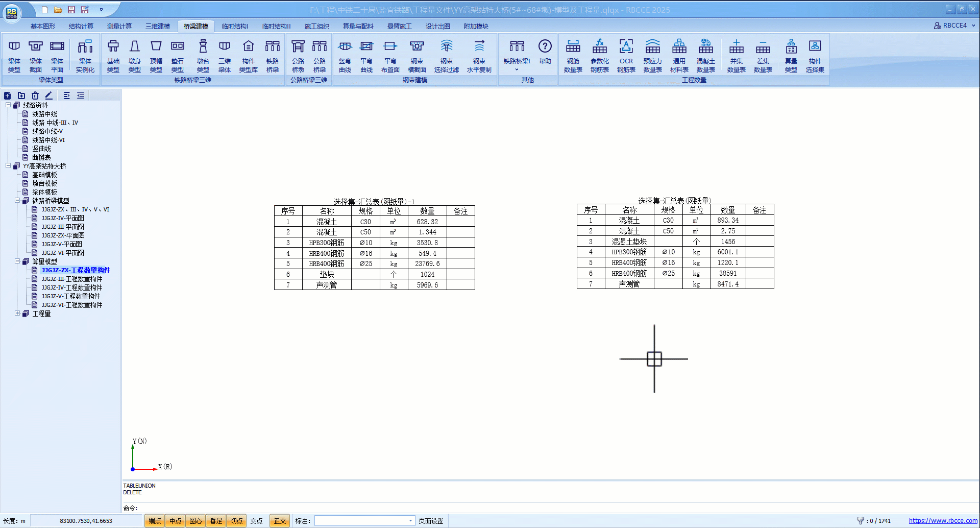
Task: Choose the 墩身类型 tool
Action: pyautogui.click(x=134, y=55)
